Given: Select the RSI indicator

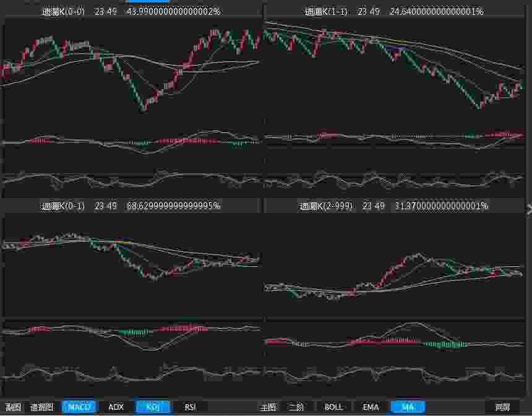Looking at the screenshot, I should coord(190,407).
